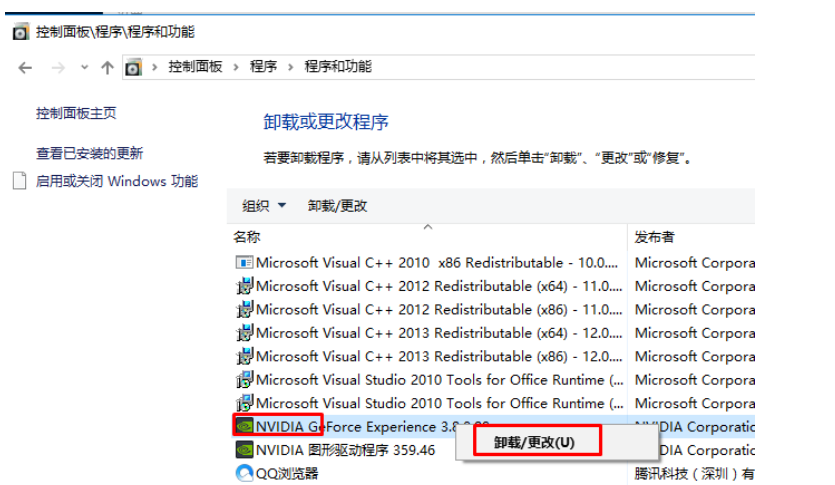Click icon of Visual C++ 2013 Redistributable (x86)

(244, 357)
